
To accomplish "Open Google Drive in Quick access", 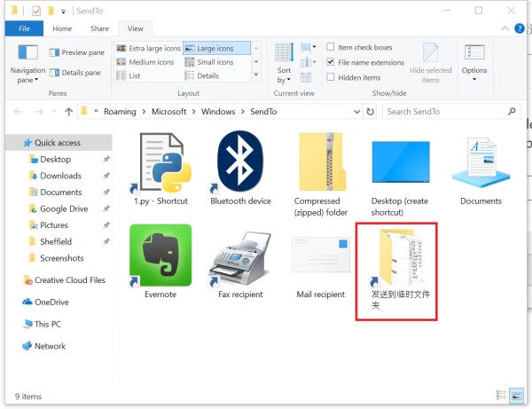I will coord(64,208).
